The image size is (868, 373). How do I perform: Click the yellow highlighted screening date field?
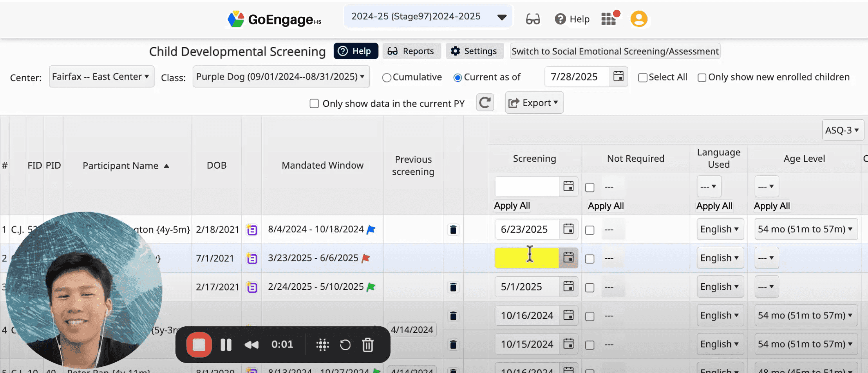click(526, 258)
